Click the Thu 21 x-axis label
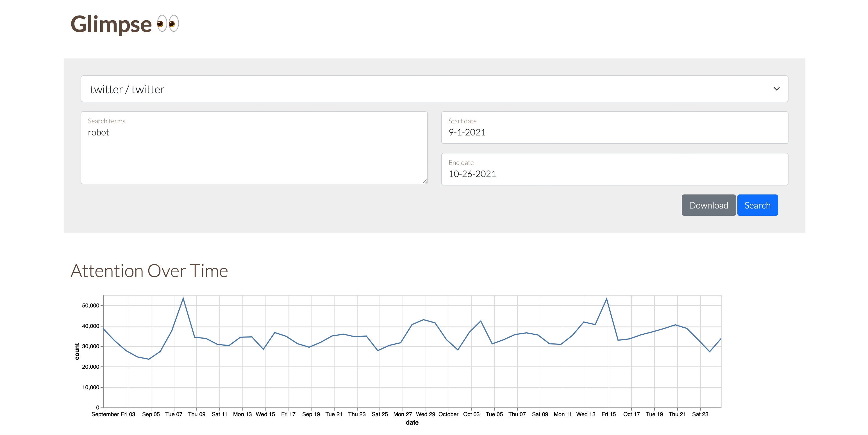The image size is (868, 435). 677,414
